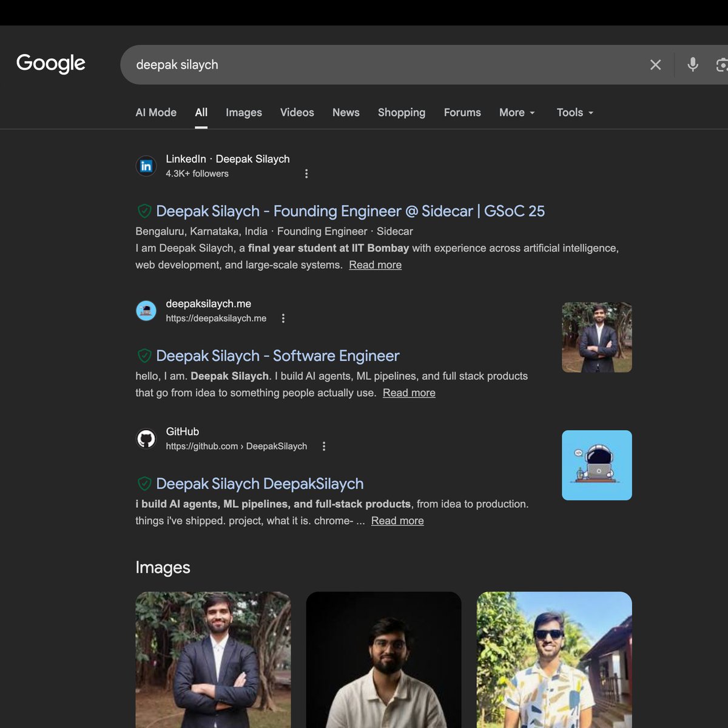Expand the More dropdown
Screen dimensions: 728x728
click(x=517, y=112)
